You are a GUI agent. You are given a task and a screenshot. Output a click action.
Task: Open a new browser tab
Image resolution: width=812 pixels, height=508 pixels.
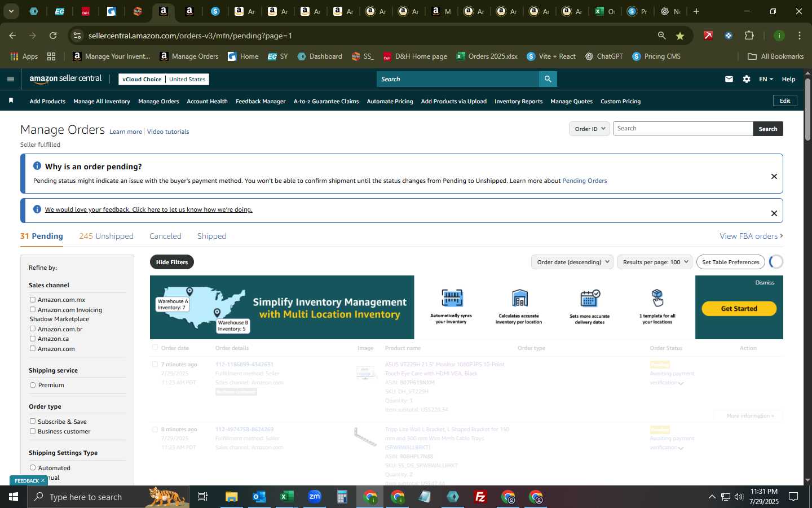click(696, 11)
